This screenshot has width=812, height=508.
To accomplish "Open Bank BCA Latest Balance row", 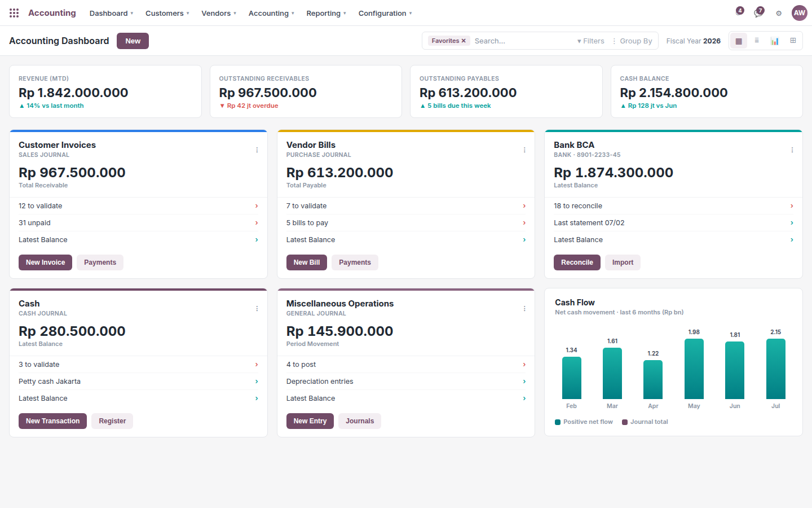I will (673, 240).
